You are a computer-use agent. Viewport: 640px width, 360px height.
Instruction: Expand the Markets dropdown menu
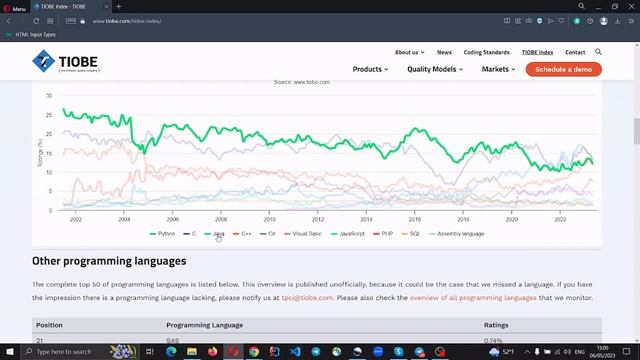498,69
